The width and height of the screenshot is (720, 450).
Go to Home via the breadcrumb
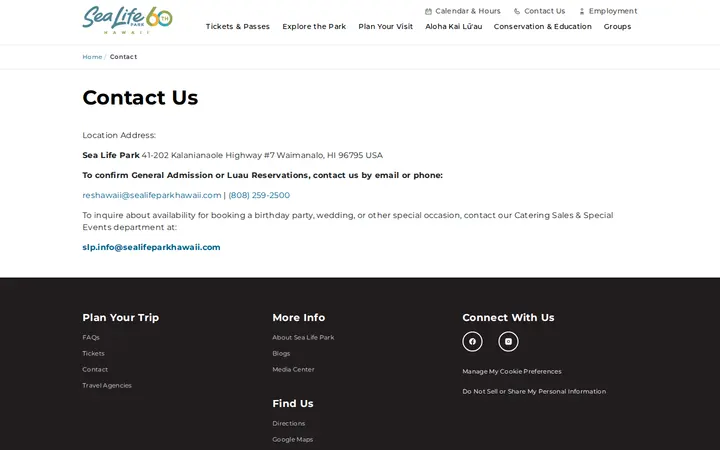coord(92,57)
